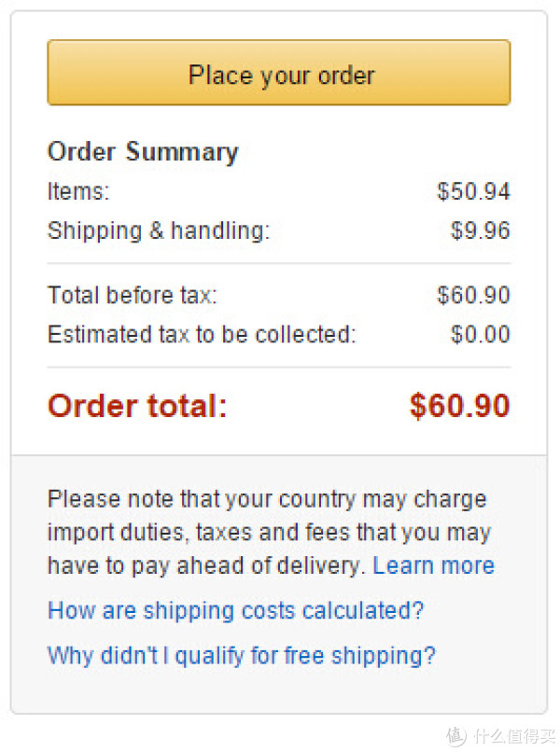Image resolution: width=560 pixels, height=752 pixels.
Task: Click the 什么值得买 watermark text
Action: [514, 736]
